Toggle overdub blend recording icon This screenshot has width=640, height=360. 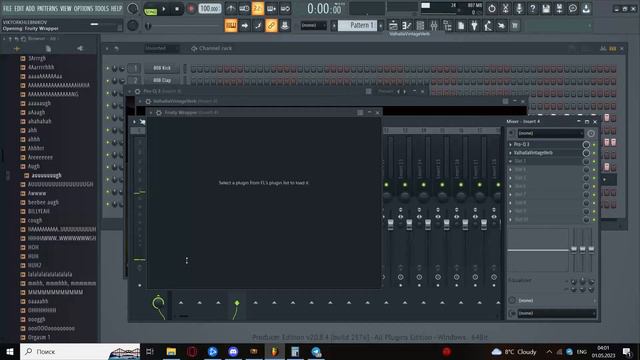[271, 9]
